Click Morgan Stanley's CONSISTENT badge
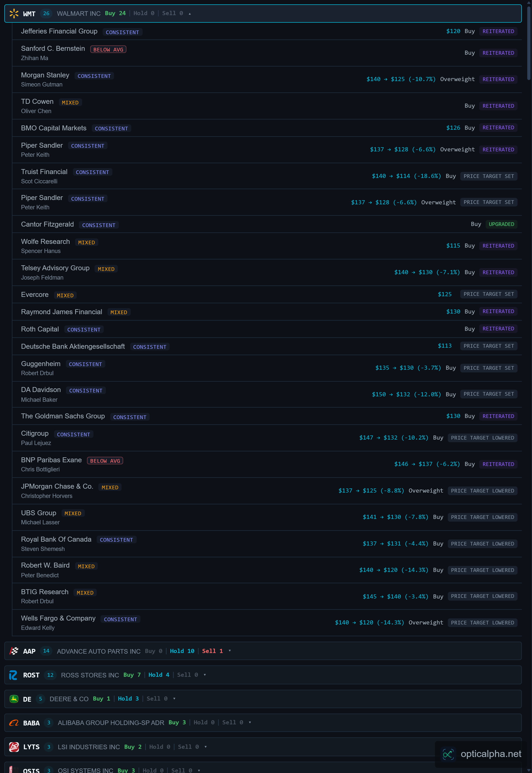The width and height of the screenshot is (532, 773). tap(94, 76)
